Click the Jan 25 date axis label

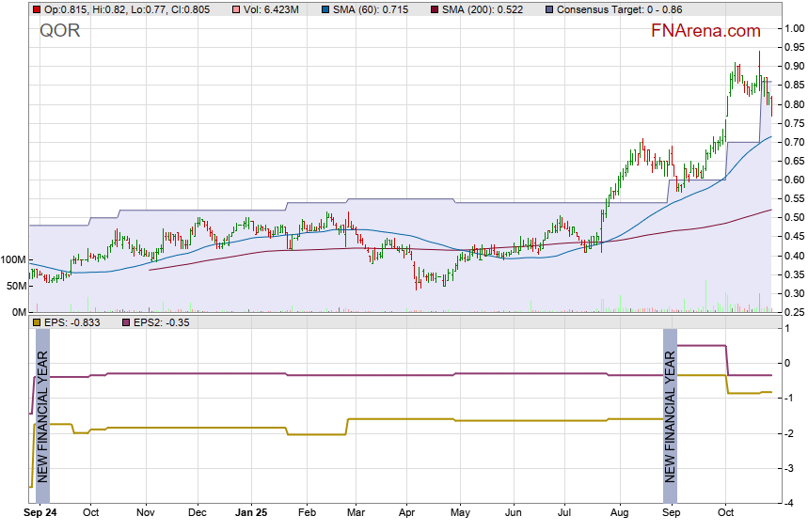point(251,514)
